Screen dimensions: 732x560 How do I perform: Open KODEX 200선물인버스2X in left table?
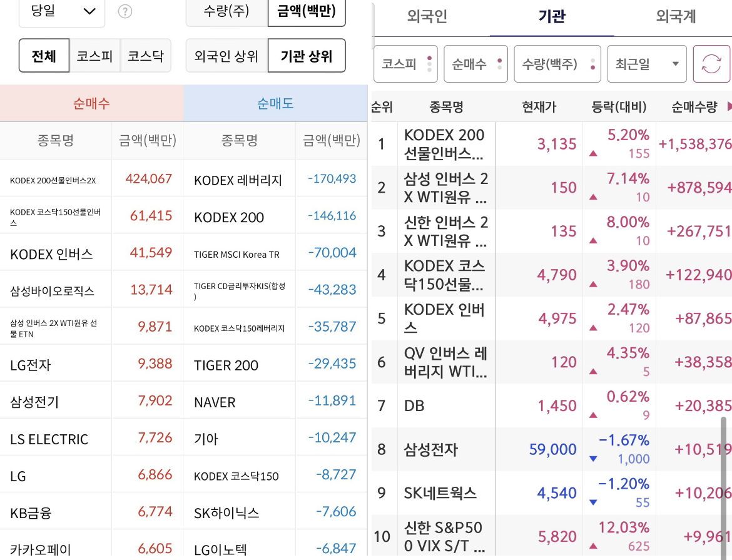point(53,180)
